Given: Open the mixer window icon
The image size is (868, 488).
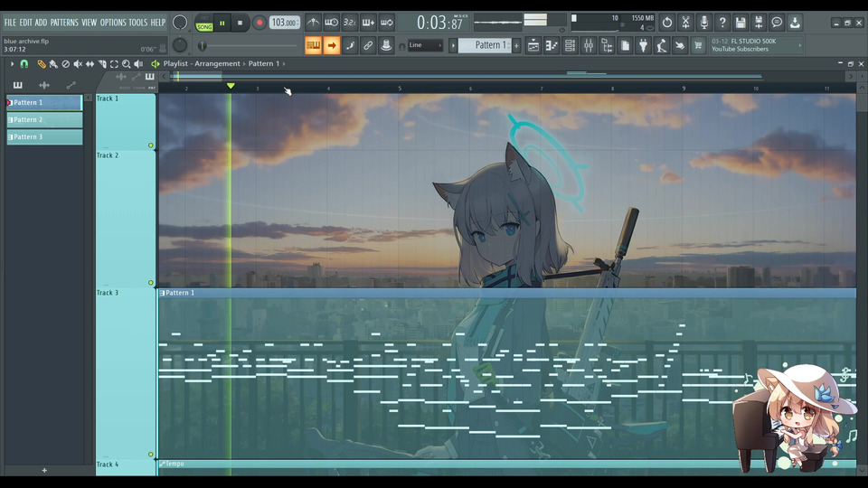Looking at the screenshot, I should [x=589, y=45].
